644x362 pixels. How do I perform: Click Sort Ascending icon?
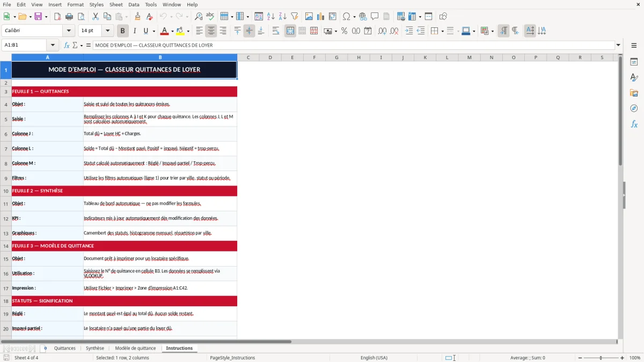click(x=271, y=17)
